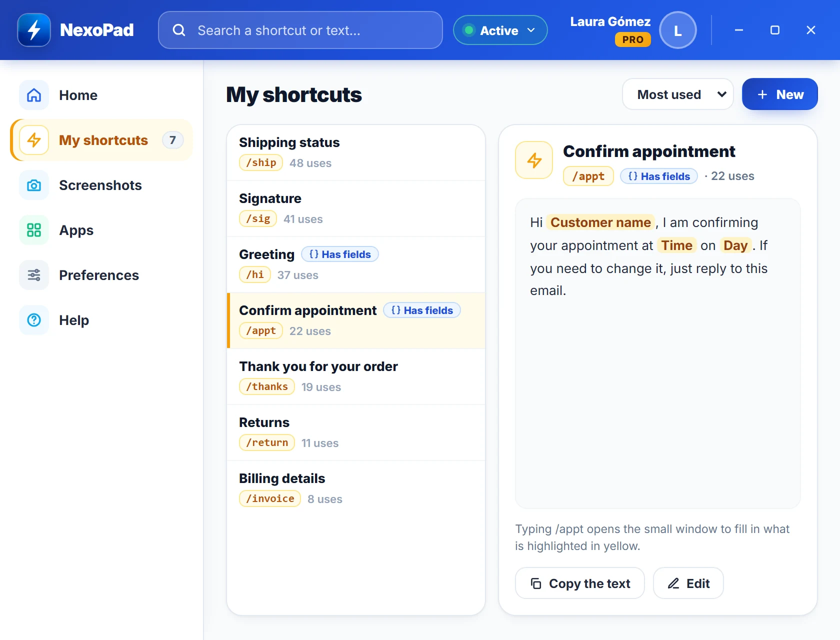Select the Returns shortcut row
This screenshot has width=840, height=640.
pyautogui.click(x=356, y=432)
